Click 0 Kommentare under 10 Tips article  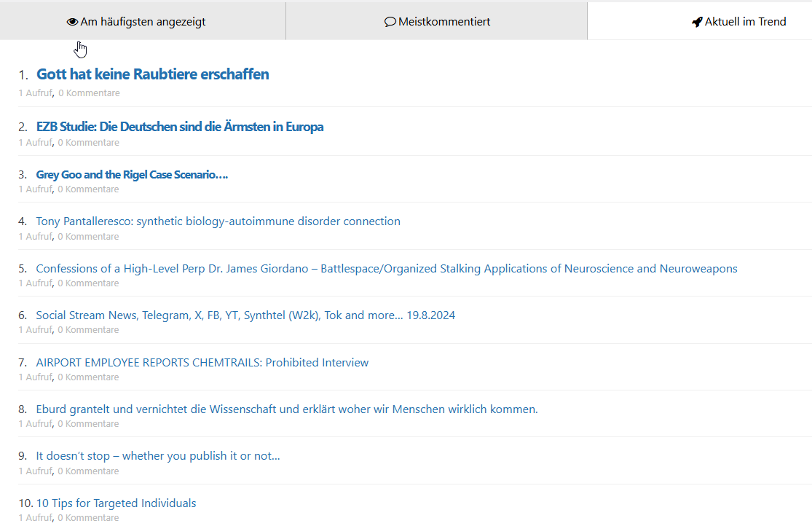(89, 518)
